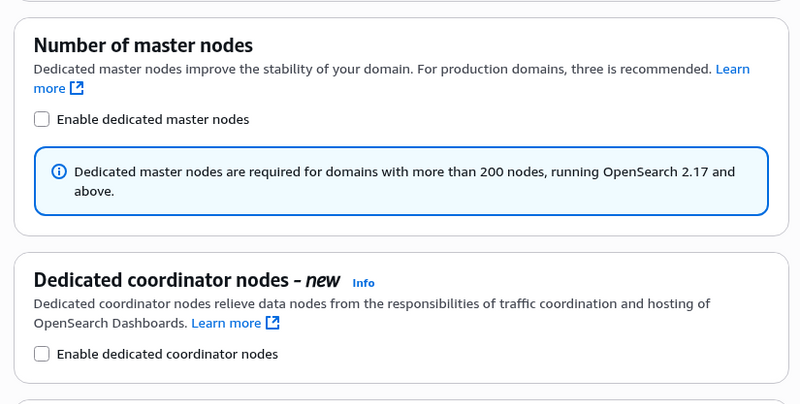The width and height of the screenshot is (800, 404).
Task: Open Info link beside Dedicated coordinator nodes
Action: (363, 283)
